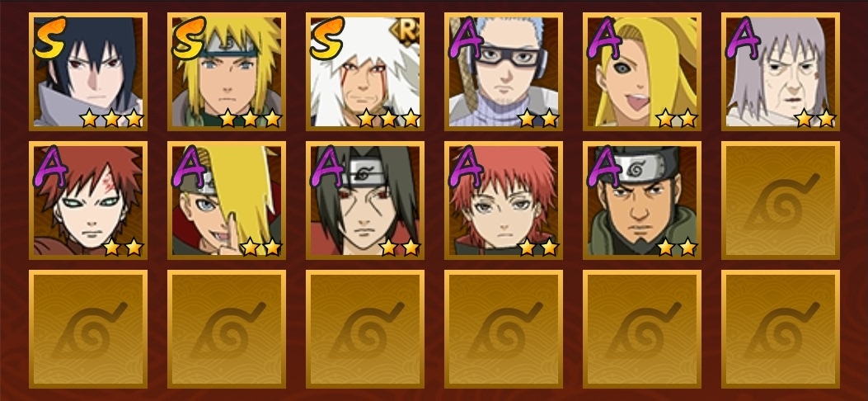Click the fourth empty slot in bottom row
The height and width of the screenshot is (401, 868).
tap(503, 329)
